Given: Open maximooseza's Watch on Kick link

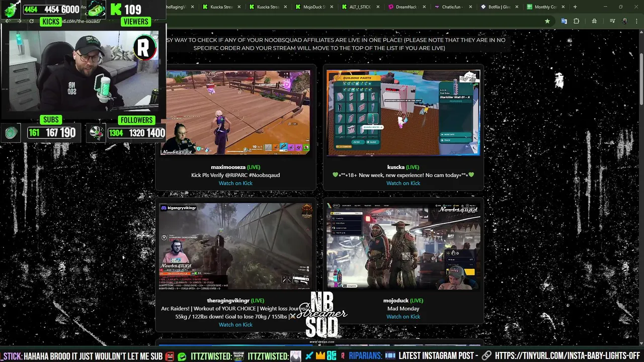Looking at the screenshot, I should (235, 183).
